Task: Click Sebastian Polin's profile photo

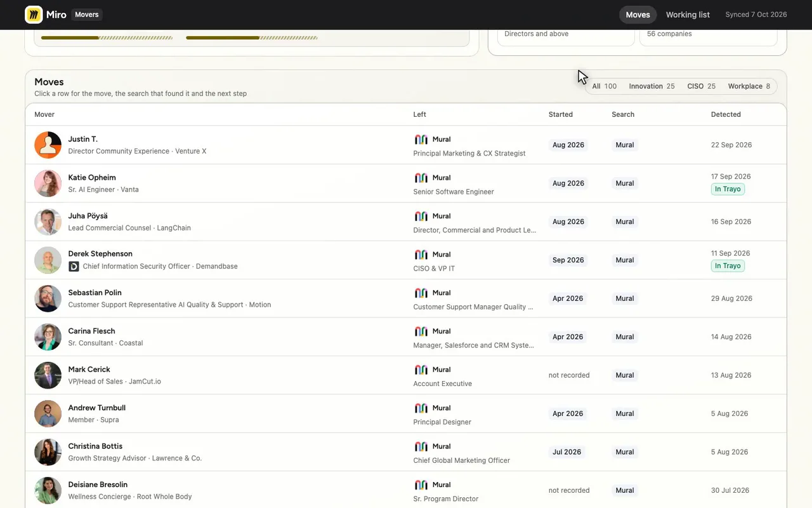Action: [x=48, y=298]
